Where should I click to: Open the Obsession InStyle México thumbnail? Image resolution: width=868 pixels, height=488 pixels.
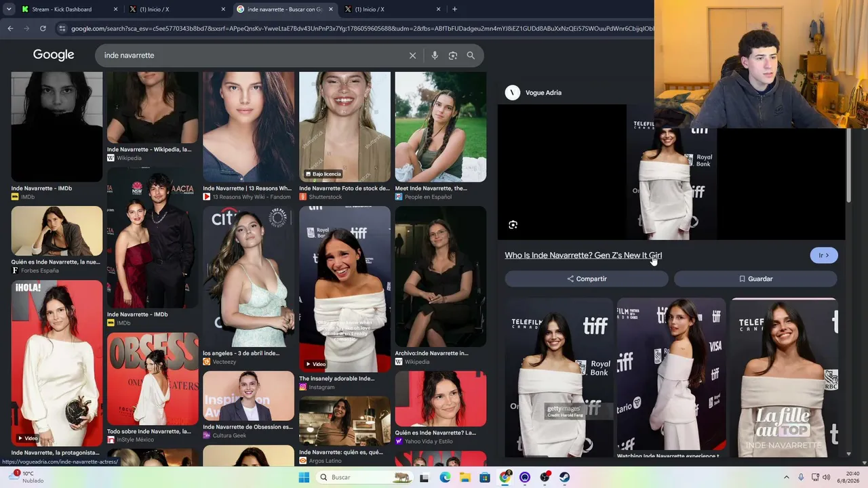click(153, 379)
